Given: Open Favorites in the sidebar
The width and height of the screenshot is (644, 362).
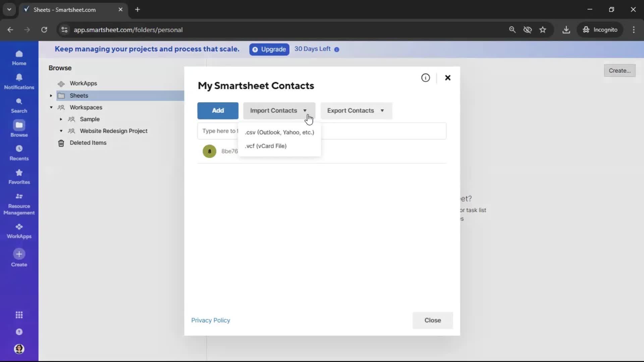Looking at the screenshot, I should (19, 176).
